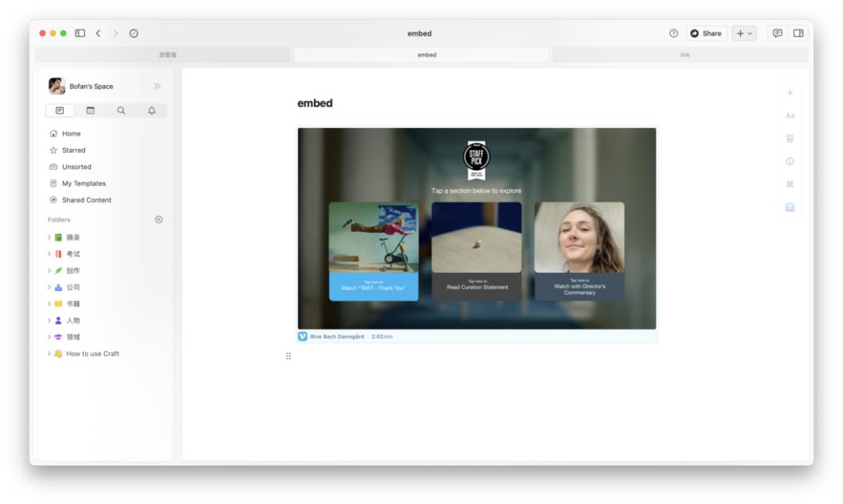Open the command key icon in right toolbar
Screen dimensions: 843x504
coord(790,184)
